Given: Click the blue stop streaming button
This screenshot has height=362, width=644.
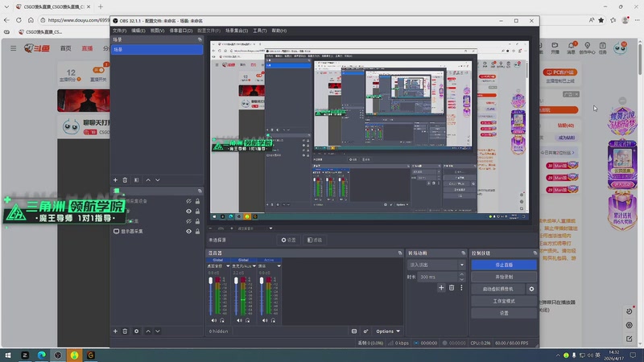Looking at the screenshot, I should pos(504,265).
